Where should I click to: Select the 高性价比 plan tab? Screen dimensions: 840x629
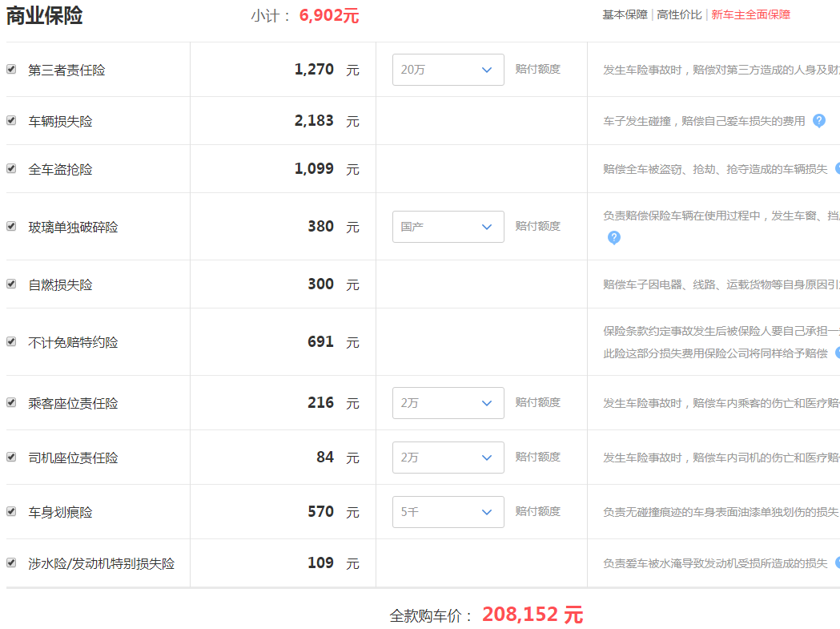pos(679,14)
